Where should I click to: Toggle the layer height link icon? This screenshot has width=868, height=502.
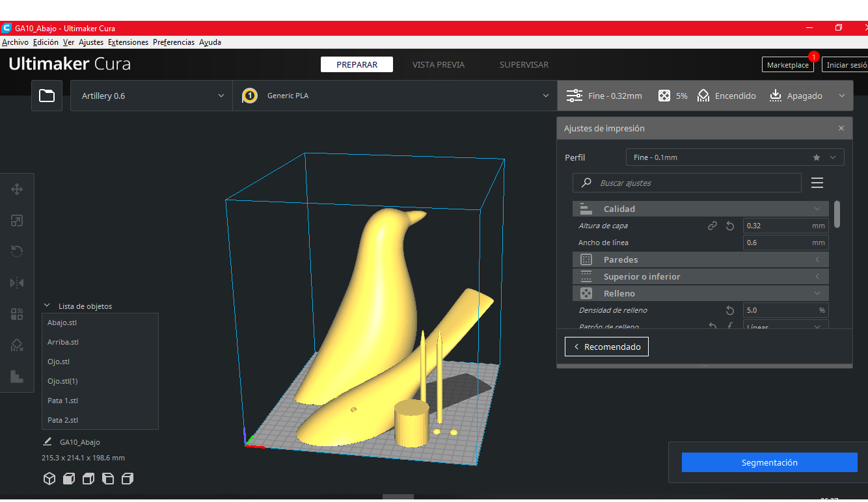click(712, 226)
